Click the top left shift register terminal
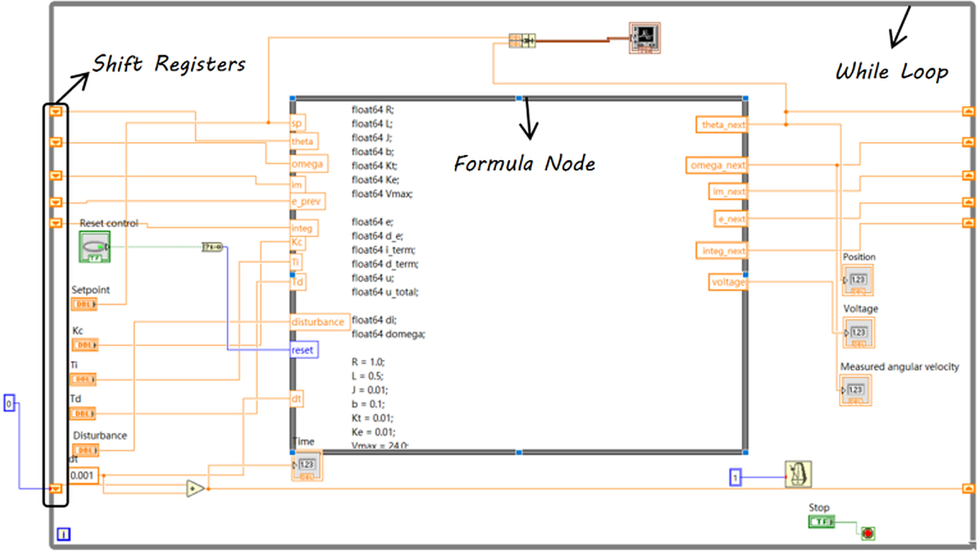The width and height of the screenshot is (980, 552). [x=56, y=111]
